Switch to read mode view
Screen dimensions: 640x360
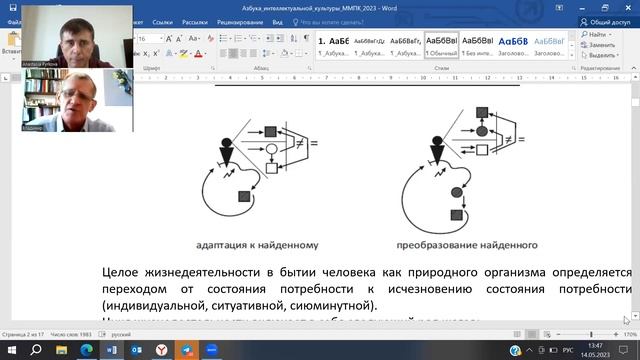[517, 334]
